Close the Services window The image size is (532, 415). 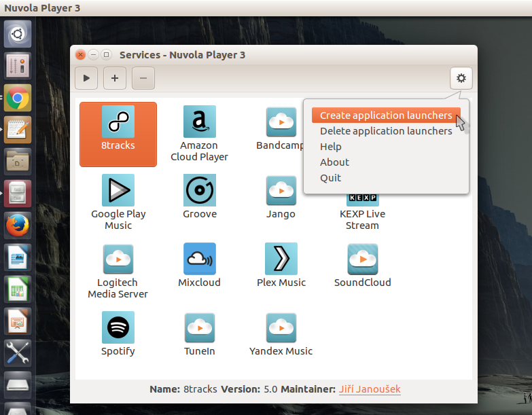[x=80, y=54]
